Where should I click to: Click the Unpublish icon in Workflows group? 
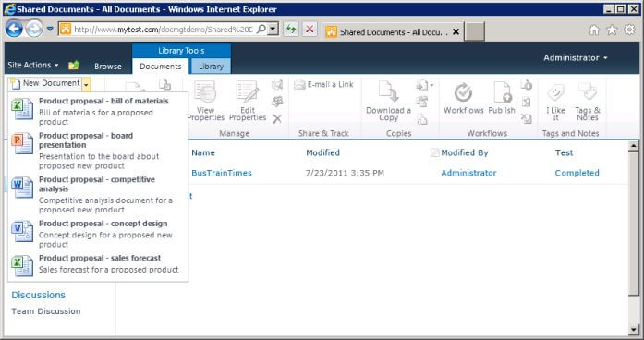(526, 85)
